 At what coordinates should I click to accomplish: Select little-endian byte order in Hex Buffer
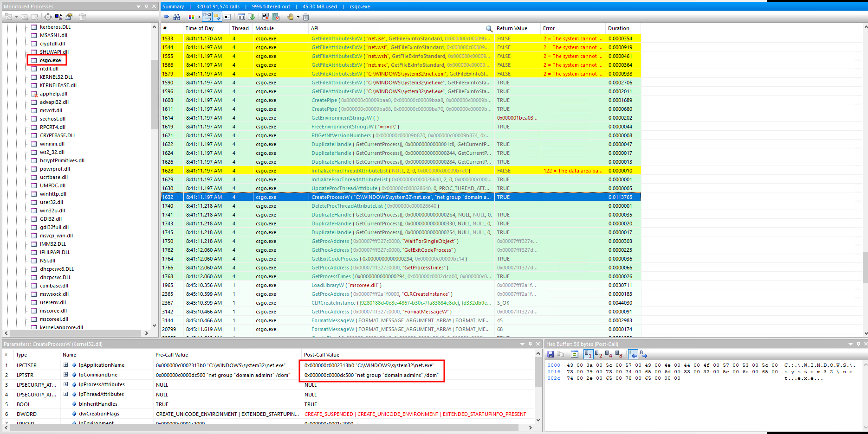(x=633, y=354)
